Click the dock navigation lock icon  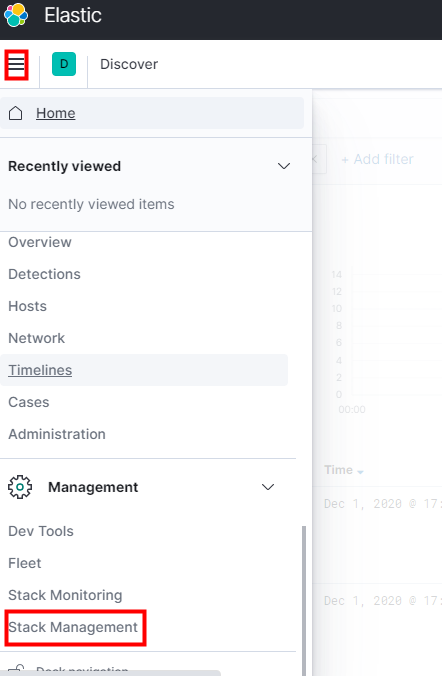[16, 668]
